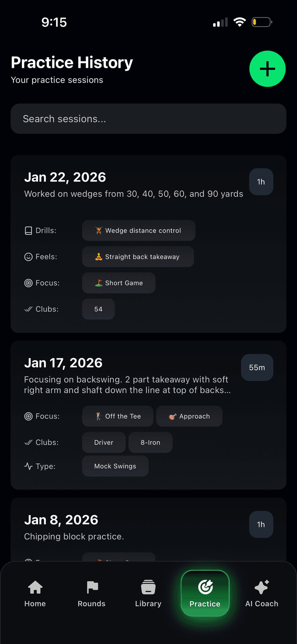Click the smiley icon beside Feels

(28, 257)
